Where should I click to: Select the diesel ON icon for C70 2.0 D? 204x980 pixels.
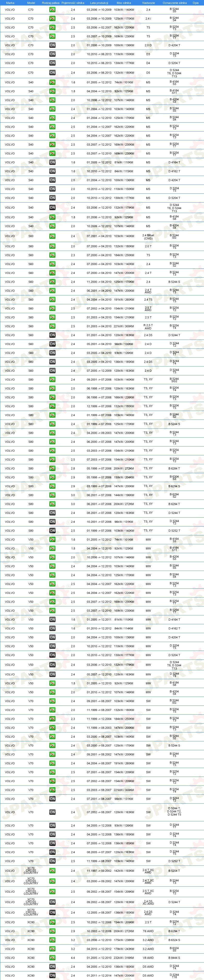click(x=52, y=45)
